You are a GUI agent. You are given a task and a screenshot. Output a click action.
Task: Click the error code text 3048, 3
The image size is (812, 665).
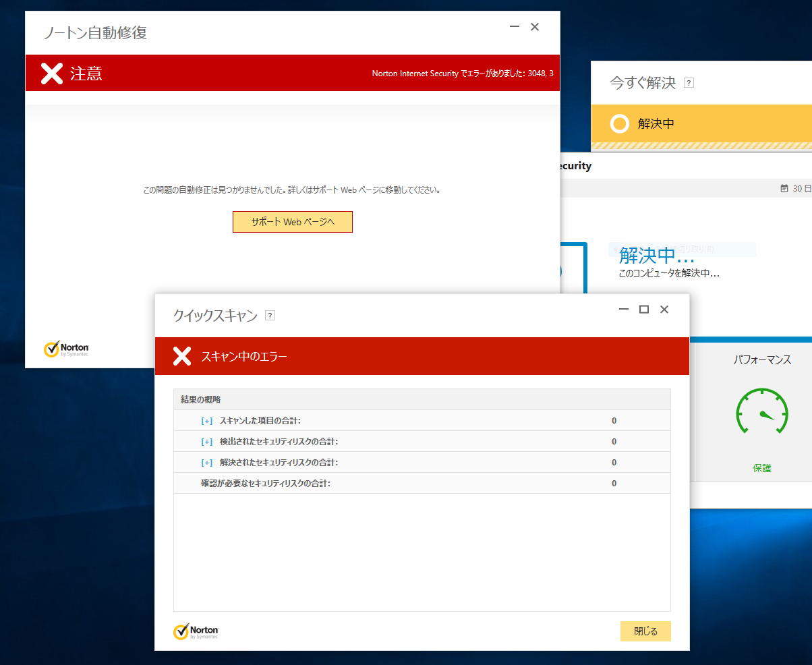tap(540, 73)
